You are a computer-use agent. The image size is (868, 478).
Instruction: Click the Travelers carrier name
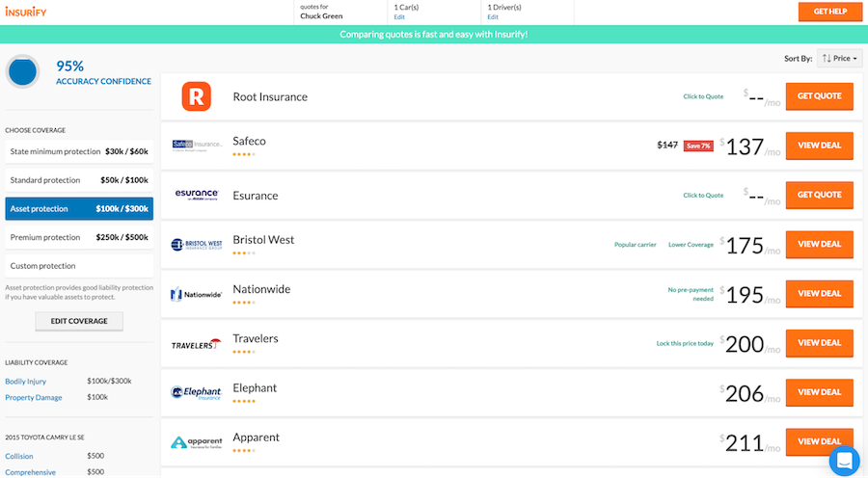click(x=256, y=338)
